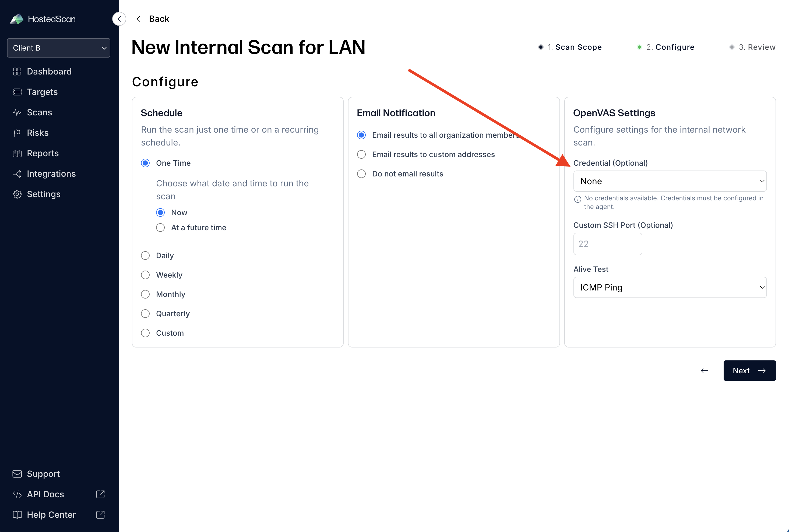Viewport: 789px width, 532px height.
Task: Choose Do not email results
Action: [x=361, y=174]
